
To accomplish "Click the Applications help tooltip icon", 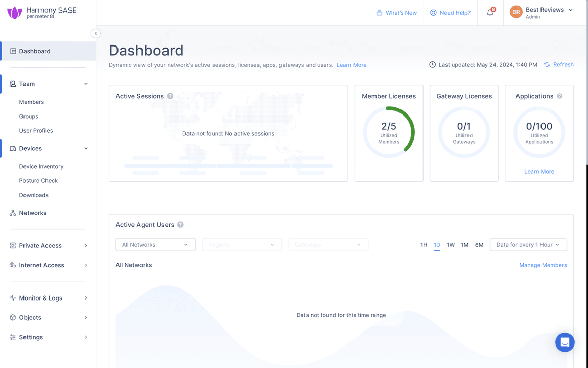I will (x=559, y=96).
